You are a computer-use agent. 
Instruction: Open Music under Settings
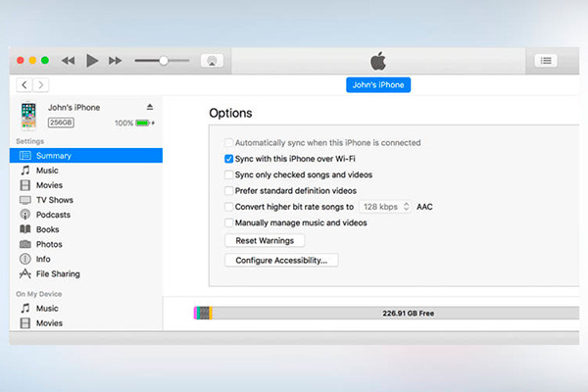86,171
